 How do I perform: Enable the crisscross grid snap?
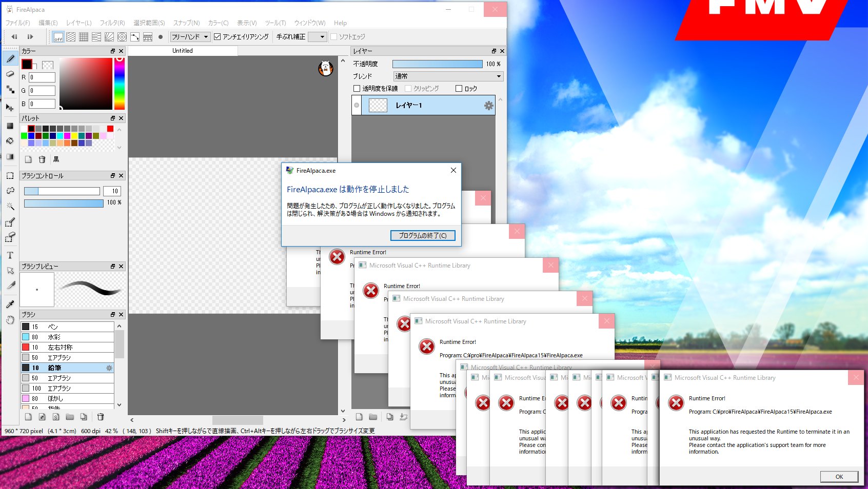(x=84, y=37)
